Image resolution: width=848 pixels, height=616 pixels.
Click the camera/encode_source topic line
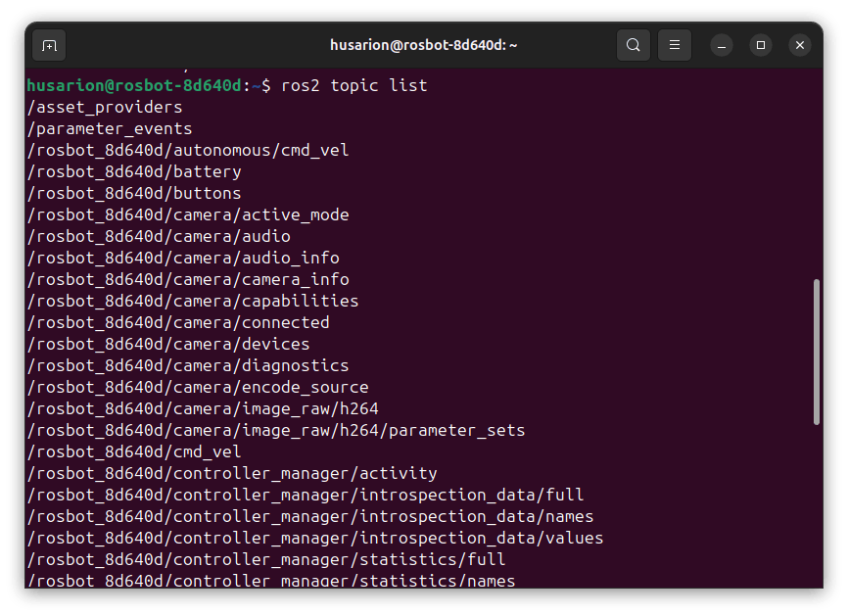[198, 387]
